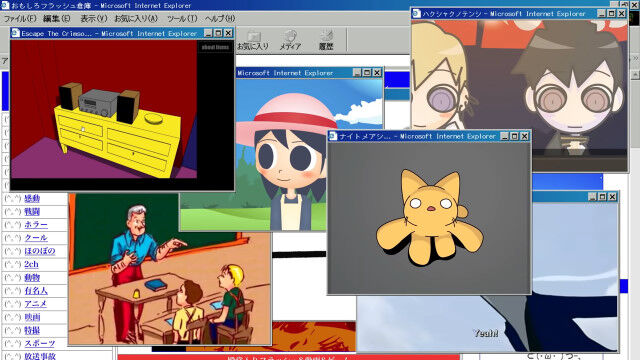Screen dimensions: 640x360
Task: Follow the 2ch category link
Action: pos(31,264)
